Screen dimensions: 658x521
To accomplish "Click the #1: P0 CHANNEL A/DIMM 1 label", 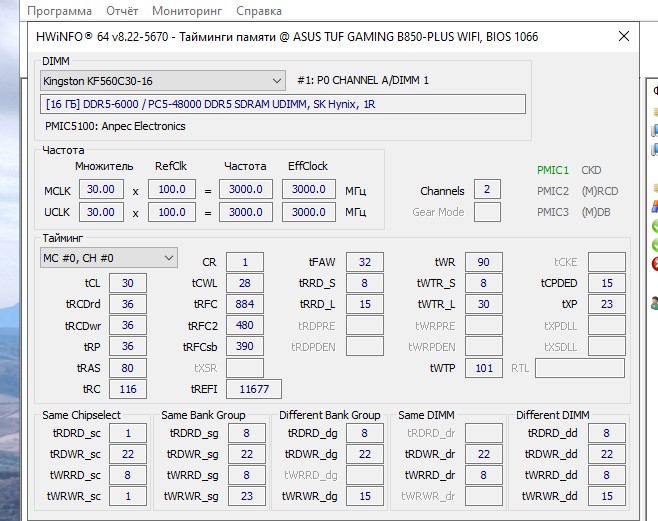I will [x=363, y=81].
